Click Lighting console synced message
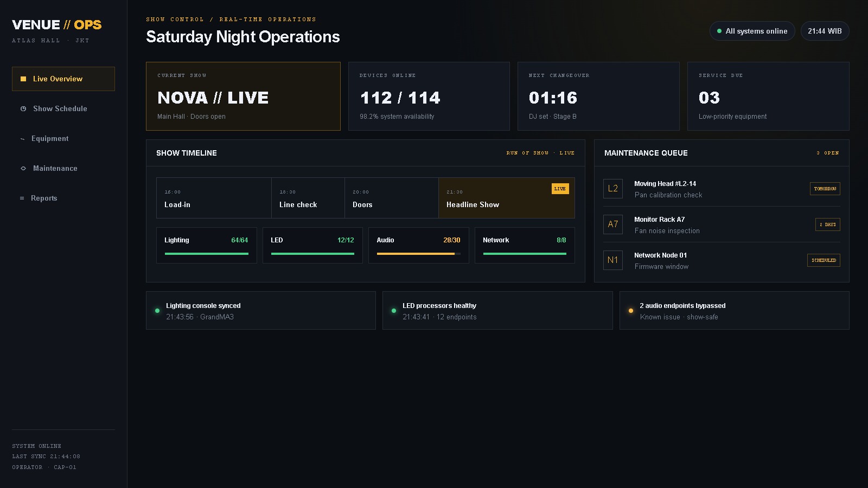868x488 pixels. (x=203, y=306)
